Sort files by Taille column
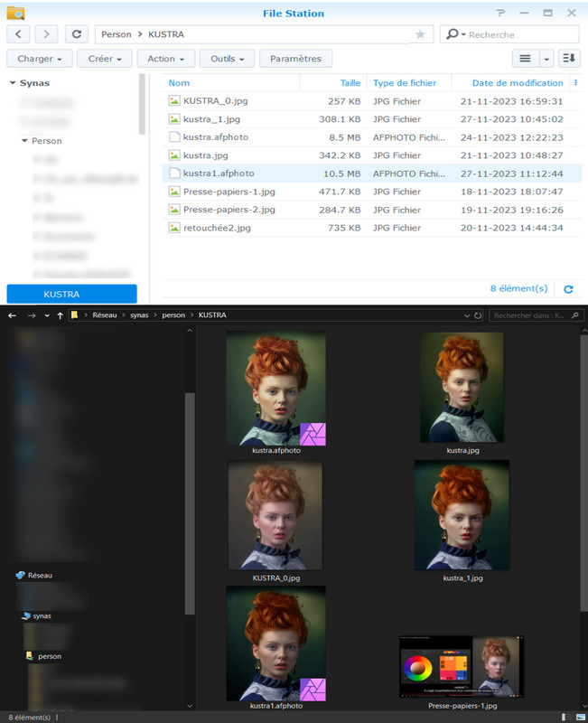The width and height of the screenshot is (588, 723). tap(350, 83)
